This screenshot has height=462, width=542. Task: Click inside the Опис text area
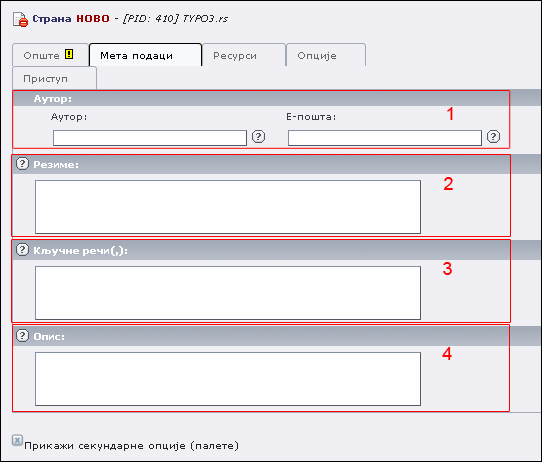pos(228,379)
